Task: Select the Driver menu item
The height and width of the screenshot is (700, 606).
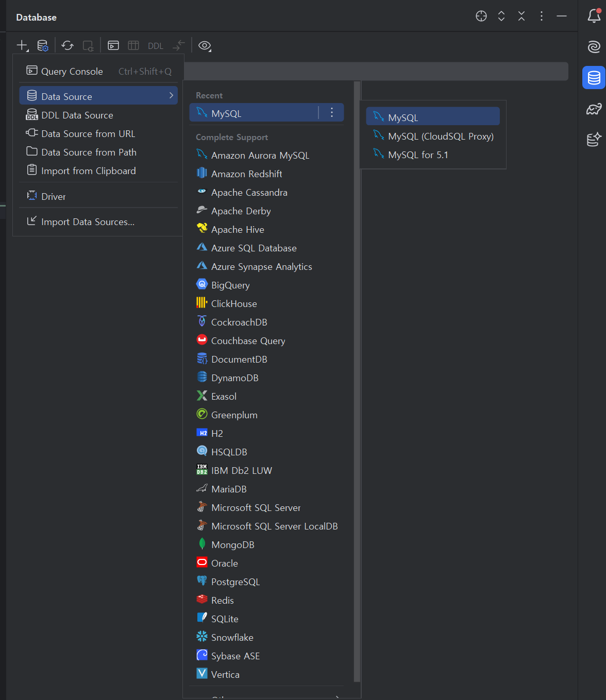Action: coord(98,196)
